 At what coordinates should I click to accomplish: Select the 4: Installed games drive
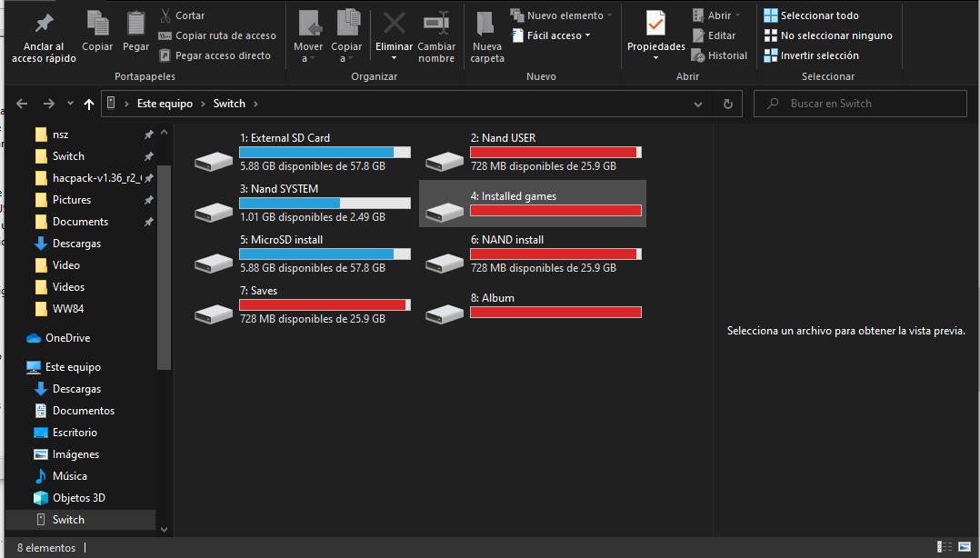point(533,204)
